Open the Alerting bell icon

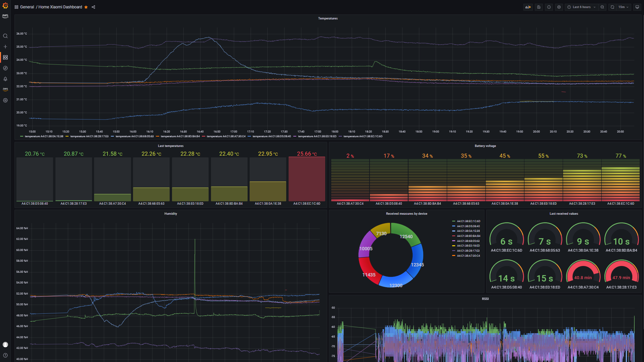pyautogui.click(x=5, y=79)
